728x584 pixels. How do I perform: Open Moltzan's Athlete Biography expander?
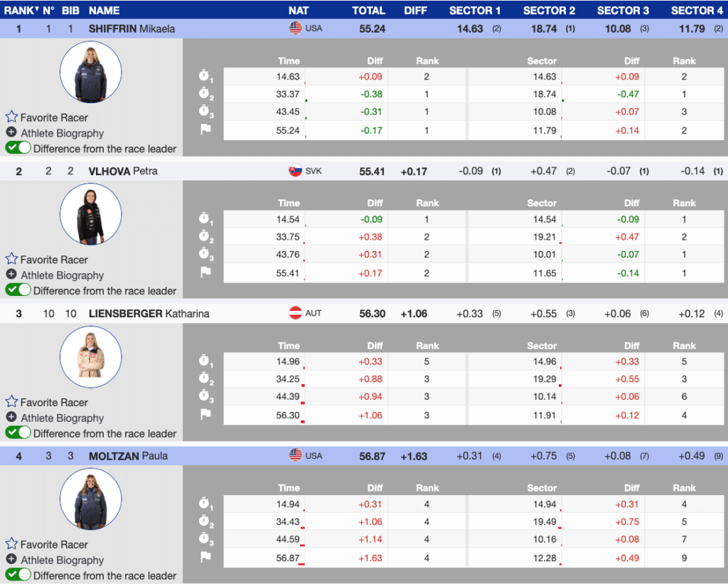pyautogui.click(x=11, y=560)
